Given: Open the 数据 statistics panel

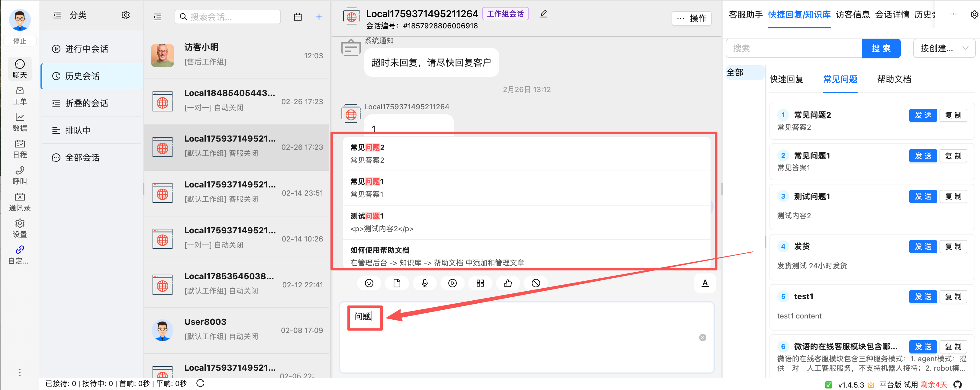Looking at the screenshot, I should (x=19, y=122).
